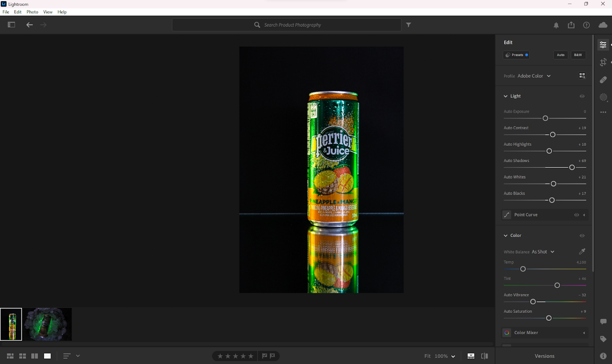Show original before/after icon
Image resolution: width=612 pixels, height=364 pixels.
click(x=485, y=356)
